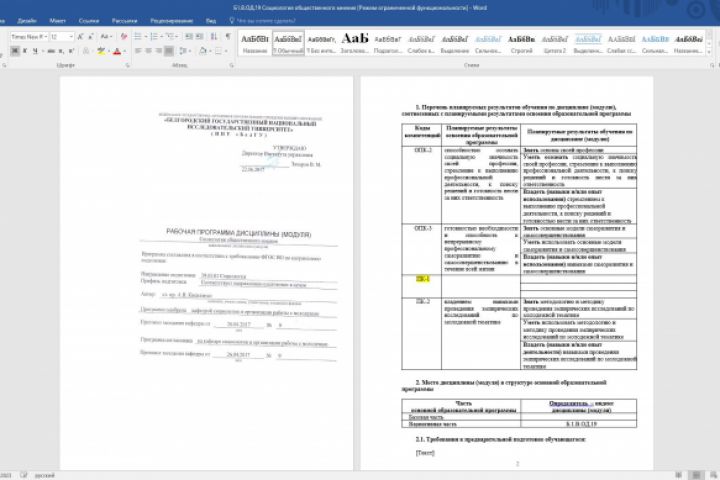The height and width of the screenshot is (480, 720).
Task: Open the Paragraph dialog launcher
Action: click(x=231, y=66)
